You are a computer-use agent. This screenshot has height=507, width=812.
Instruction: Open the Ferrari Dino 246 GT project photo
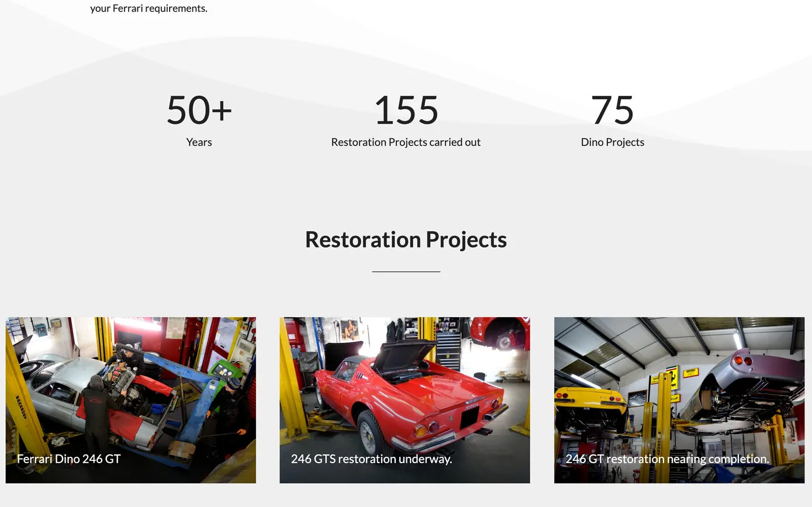point(131,400)
